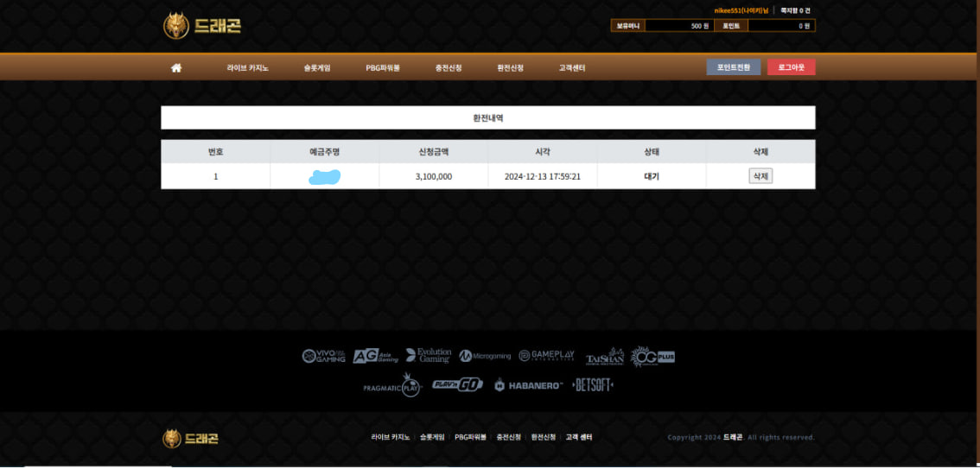Image resolution: width=980 pixels, height=469 pixels.
Task: Click the Play'n GO provider logo
Action: pos(457,385)
